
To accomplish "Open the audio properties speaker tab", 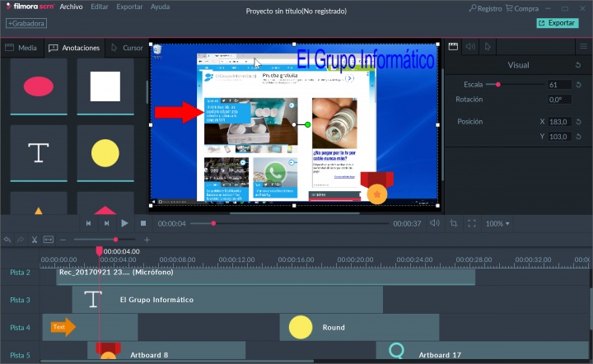I will [x=470, y=46].
